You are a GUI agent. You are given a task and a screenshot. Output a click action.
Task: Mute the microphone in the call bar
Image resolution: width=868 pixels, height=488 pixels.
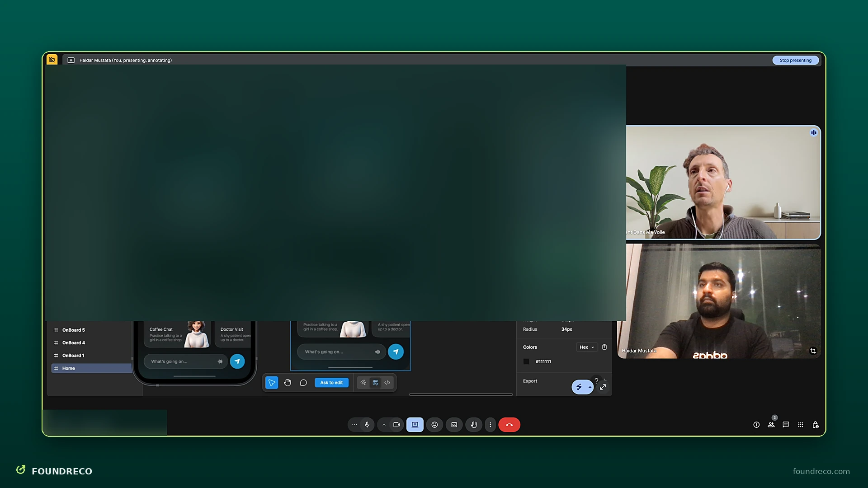point(367,425)
